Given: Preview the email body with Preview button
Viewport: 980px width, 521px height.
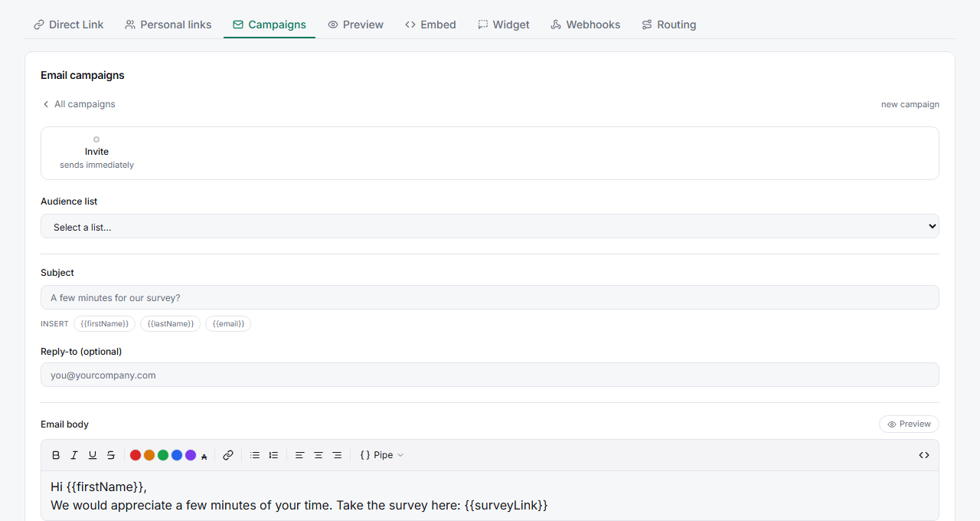Looking at the screenshot, I should pyautogui.click(x=909, y=424).
